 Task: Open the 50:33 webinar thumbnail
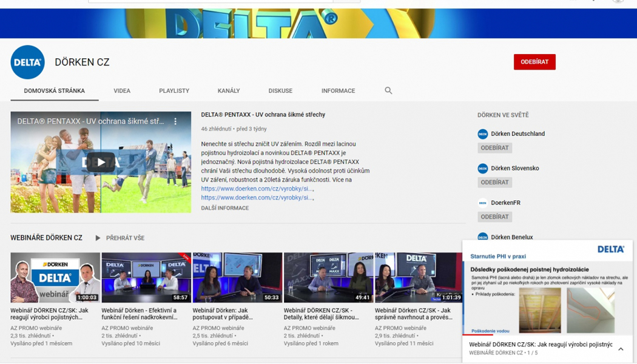(x=237, y=277)
